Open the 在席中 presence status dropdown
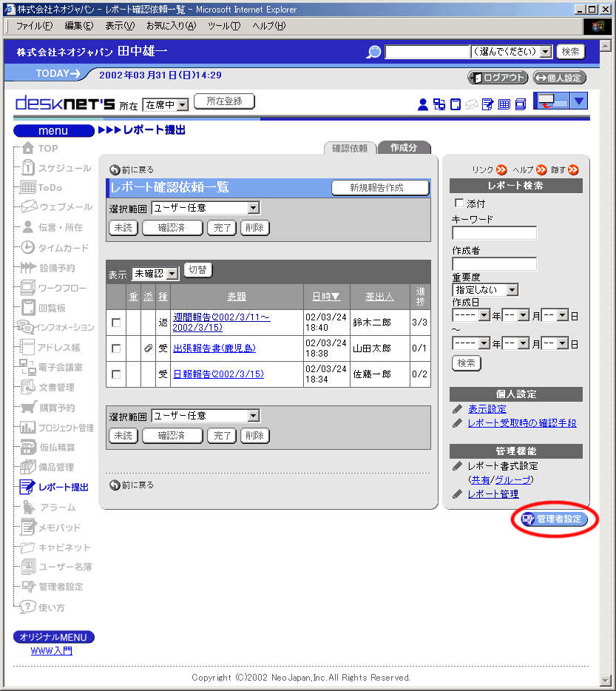 click(x=183, y=106)
